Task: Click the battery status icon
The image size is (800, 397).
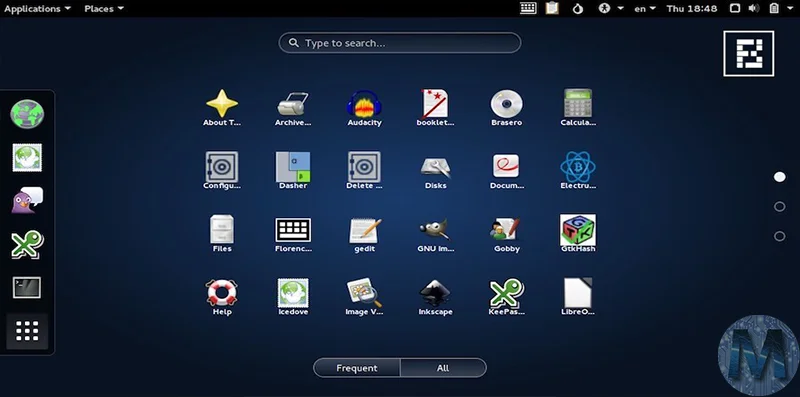Action: 774,9
